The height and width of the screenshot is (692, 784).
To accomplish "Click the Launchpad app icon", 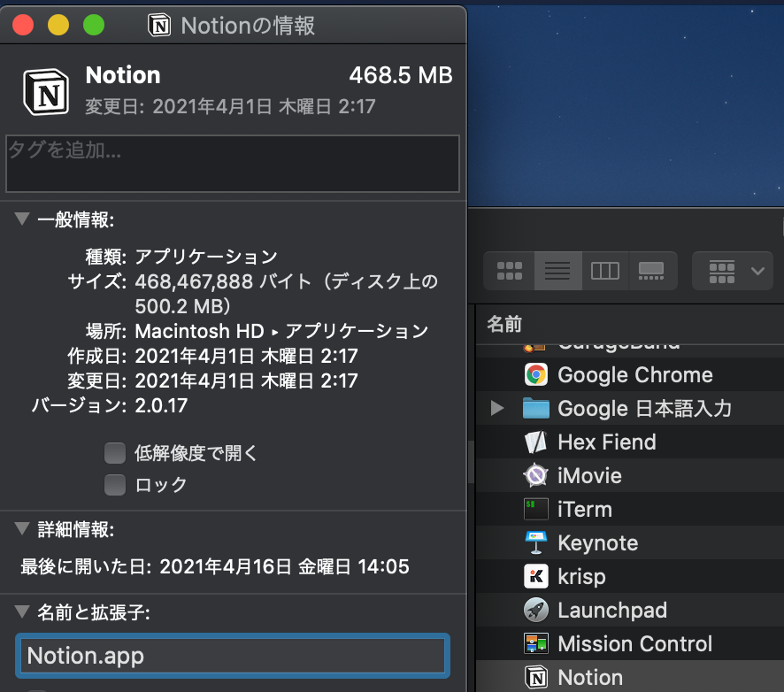I will pyautogui.click(x=536, y=610).
